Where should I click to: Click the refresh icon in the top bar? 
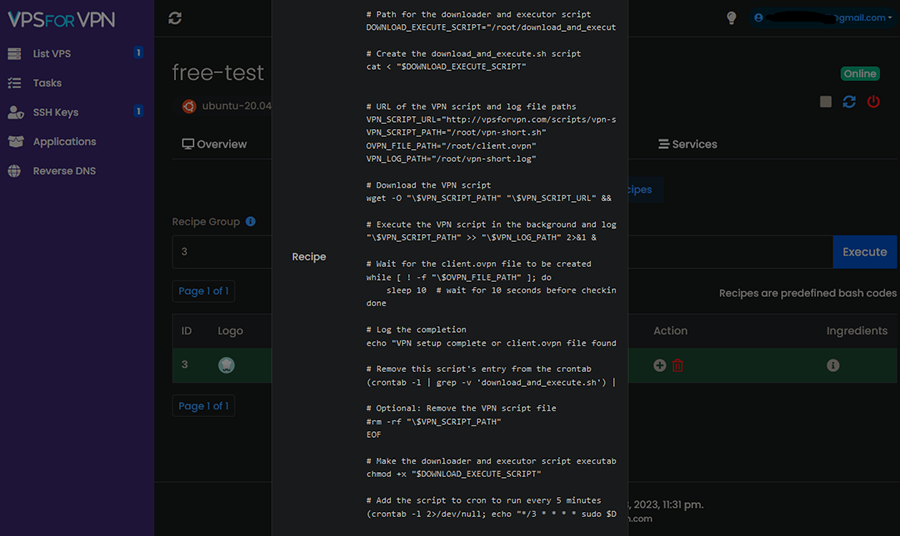coord(175,18)
